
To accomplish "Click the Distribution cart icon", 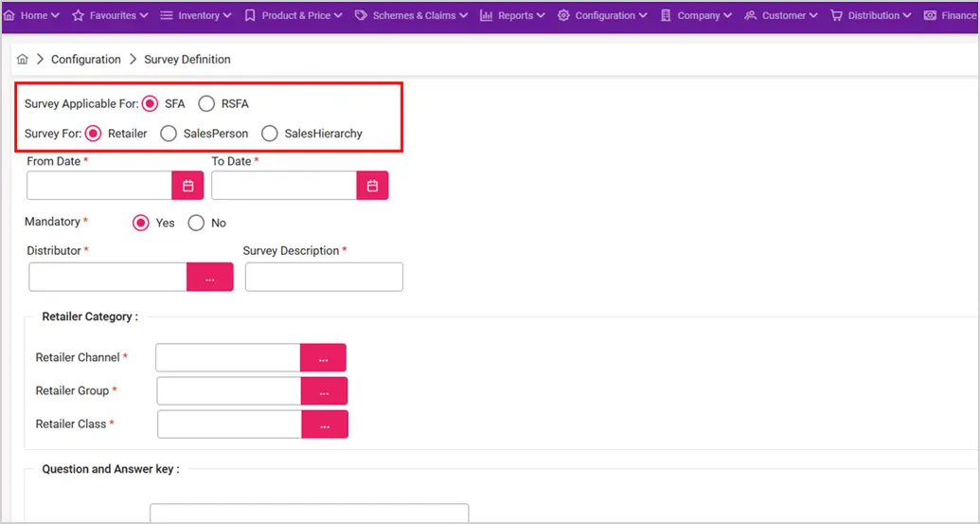I will click(x=836, y=15).
